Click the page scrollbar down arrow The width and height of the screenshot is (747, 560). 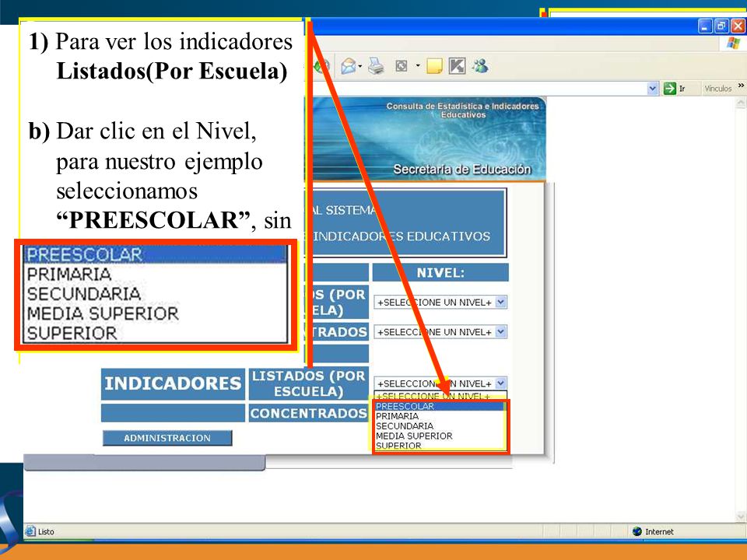[x=741, y=516]
